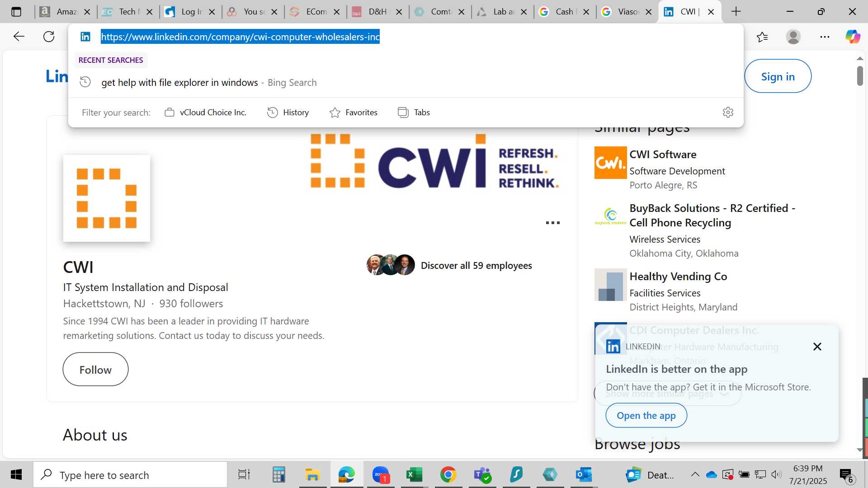
Task: Click the LinkedIn Sign in button
Action: [778, 76]
